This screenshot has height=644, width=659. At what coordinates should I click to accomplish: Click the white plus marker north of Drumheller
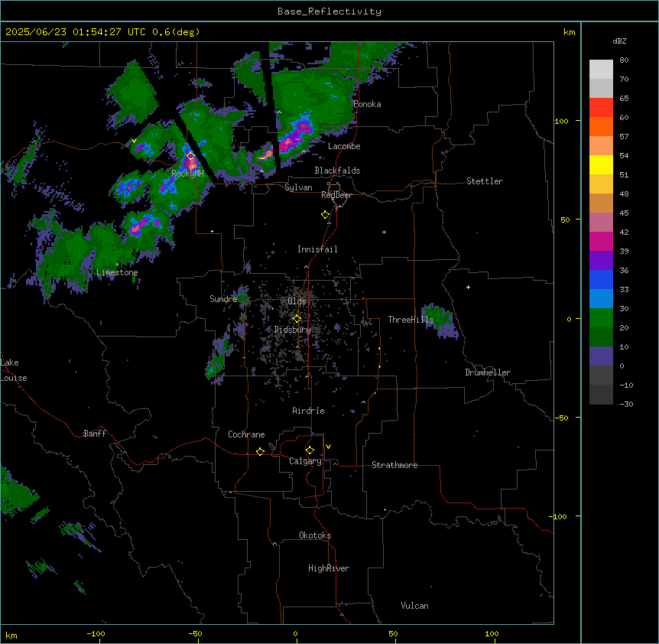pyautogui.click(x=468, y=287)
